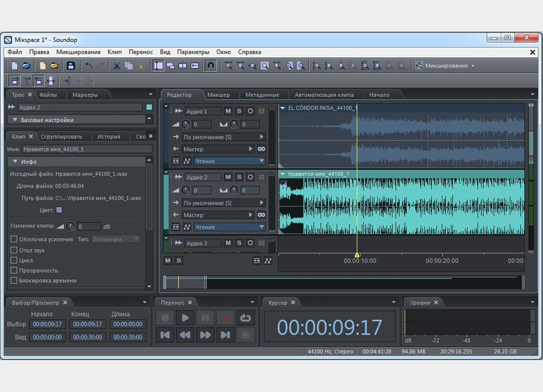Click the Начало selection time field
The height and width of the screenshot is (392, 543).
[47, 324]
